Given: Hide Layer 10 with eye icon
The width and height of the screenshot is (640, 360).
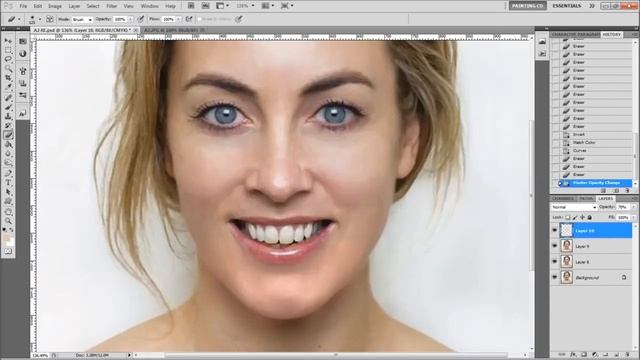Looking at the screenshot, I should point(555,231).
